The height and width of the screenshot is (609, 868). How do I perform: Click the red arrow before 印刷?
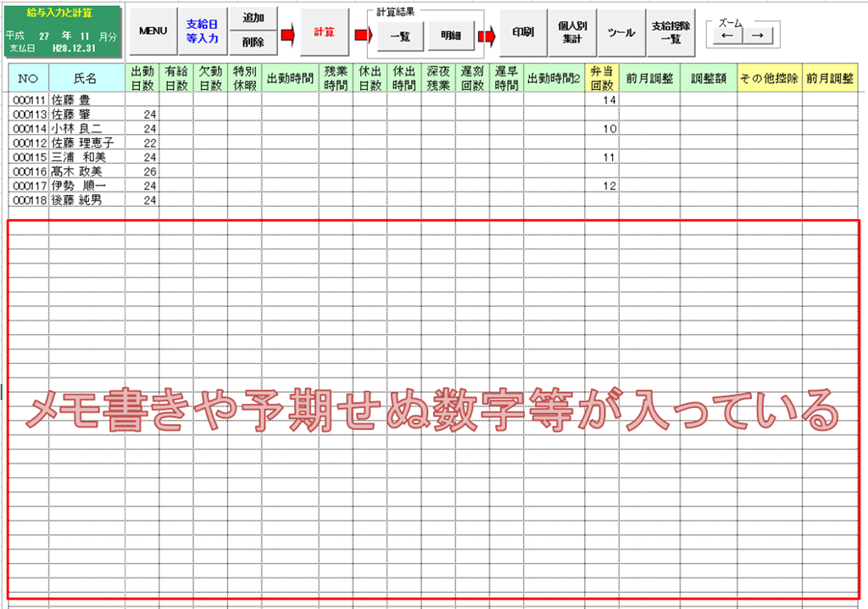(x=487, y=36)
